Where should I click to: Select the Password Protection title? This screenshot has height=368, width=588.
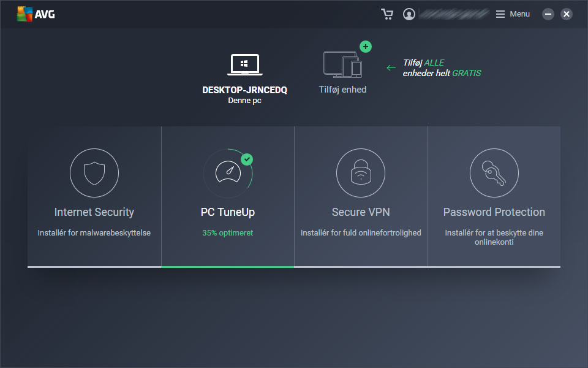[x=494, y=212]
